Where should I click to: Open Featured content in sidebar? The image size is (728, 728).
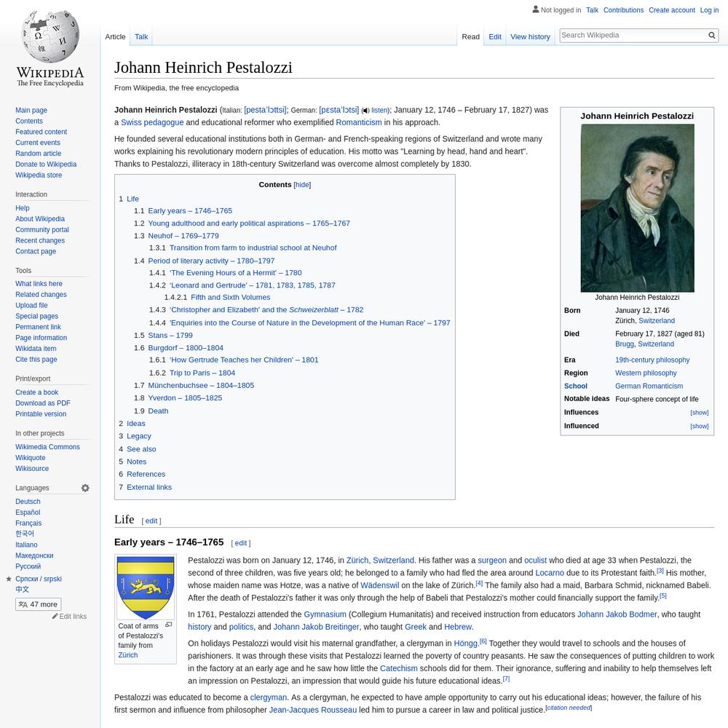tap(41, 132)
